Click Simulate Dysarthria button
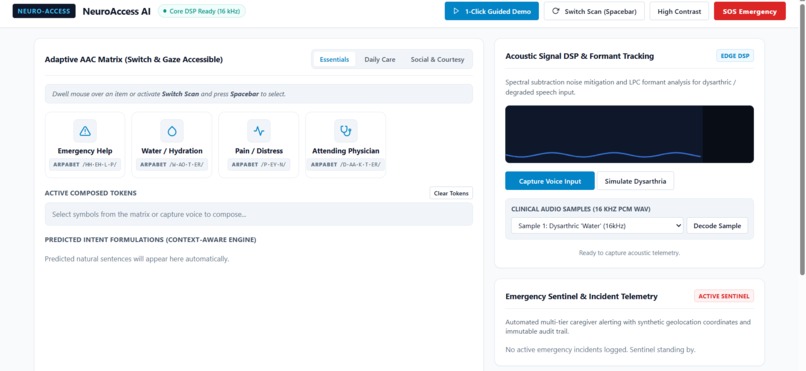 point(635,181)
